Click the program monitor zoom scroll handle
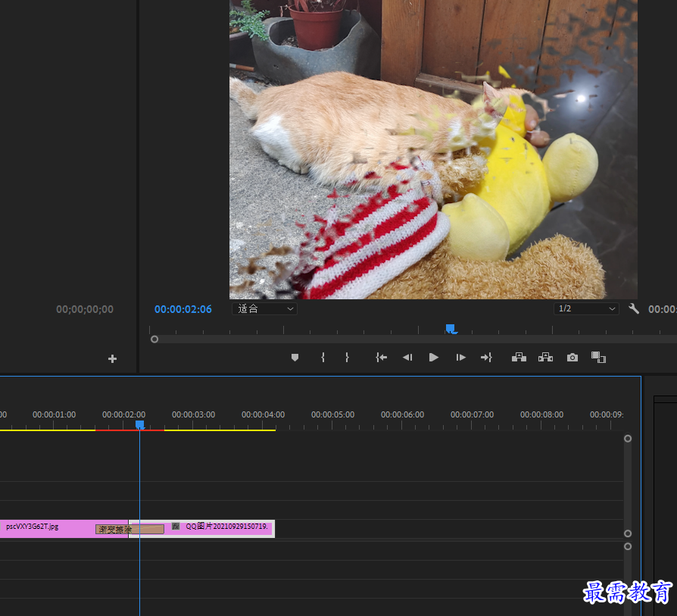Screen dimensions: 677x616 click(154, 339)
